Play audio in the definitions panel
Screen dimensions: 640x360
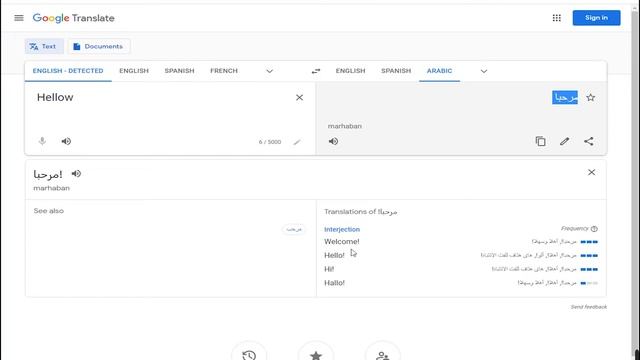(76, 174)
